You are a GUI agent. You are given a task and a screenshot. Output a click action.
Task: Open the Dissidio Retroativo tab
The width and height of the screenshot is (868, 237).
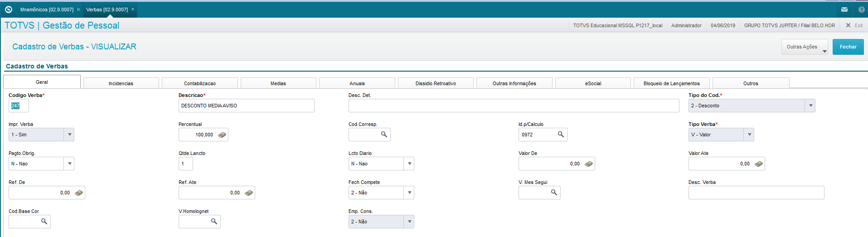tap(436, 83)
